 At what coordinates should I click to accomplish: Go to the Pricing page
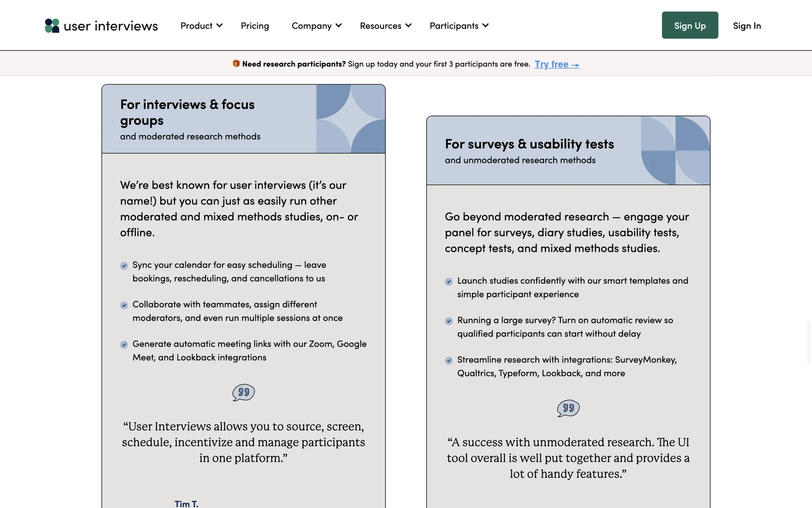[x=255, y=26]
